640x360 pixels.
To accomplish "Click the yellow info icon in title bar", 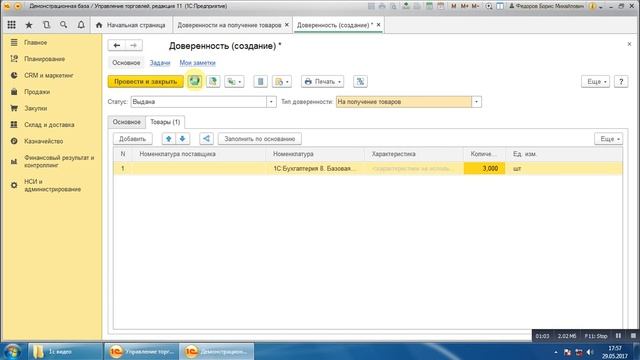I will click(592, 6).
